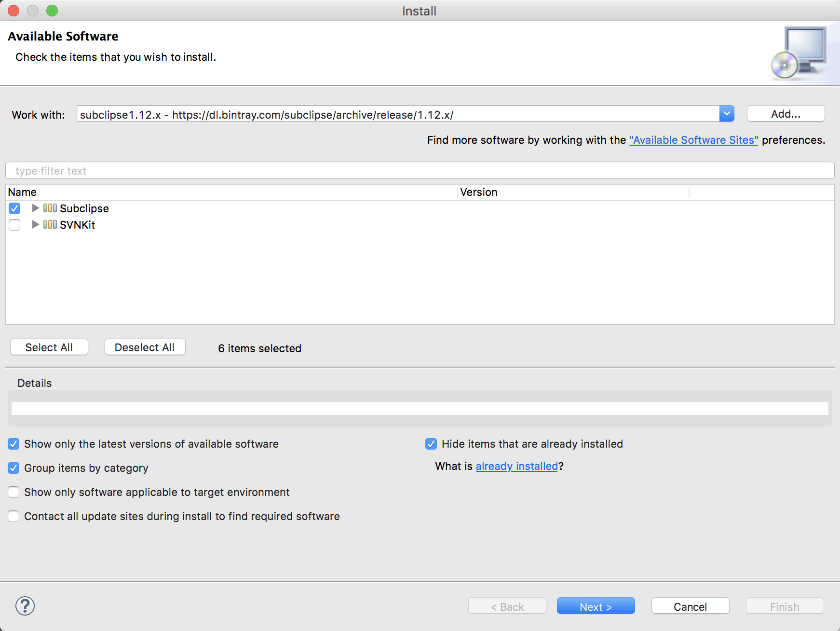Uncheck the Subclipse checkbox

[14, 208]
